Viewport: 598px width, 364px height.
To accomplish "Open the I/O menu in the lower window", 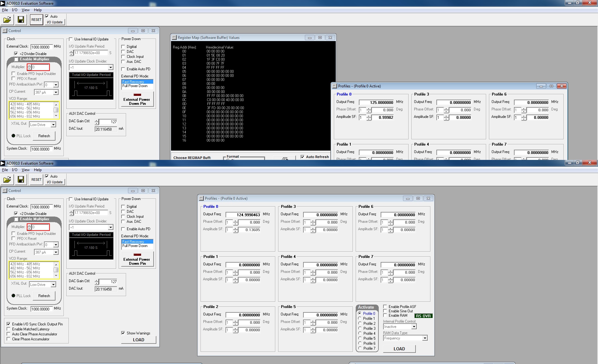I will (15, 170).
